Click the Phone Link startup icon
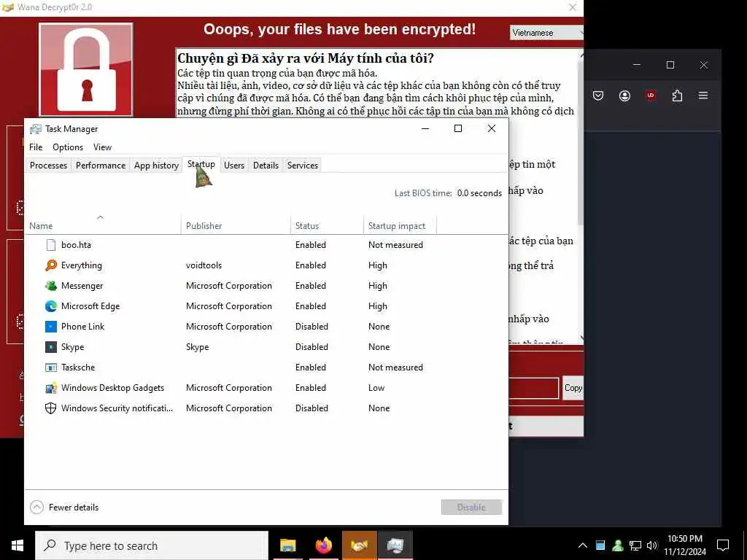Image resolution: width=747 pixels, height=560 pixels. (x=51, y=327)
